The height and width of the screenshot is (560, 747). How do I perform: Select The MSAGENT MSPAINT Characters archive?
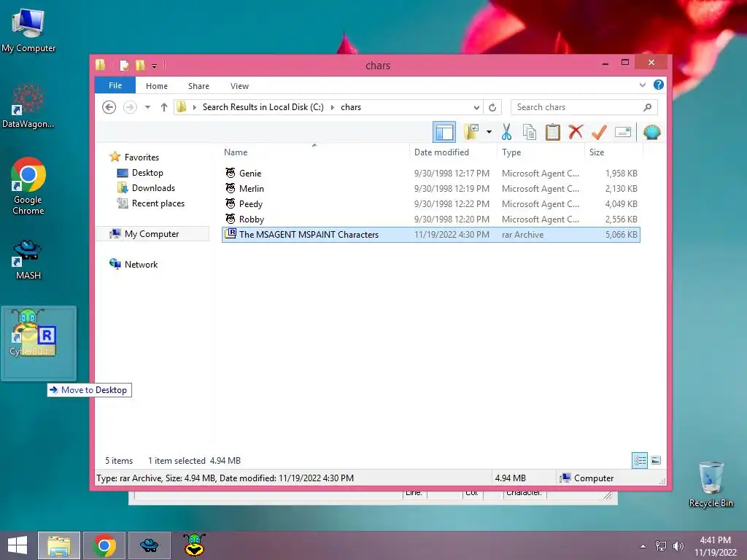[430, 235]
